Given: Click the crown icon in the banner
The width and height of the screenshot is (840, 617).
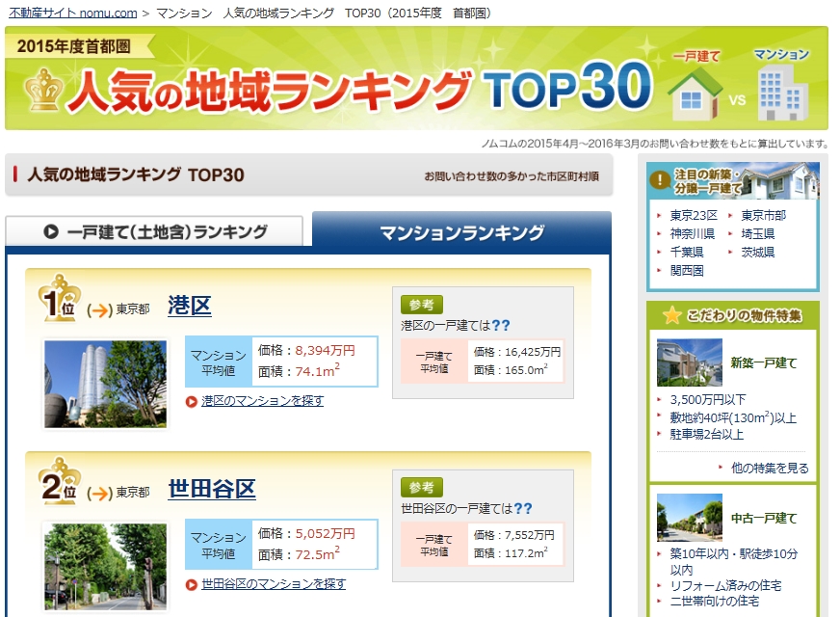Looking at the screenshot, I should 42,90.
